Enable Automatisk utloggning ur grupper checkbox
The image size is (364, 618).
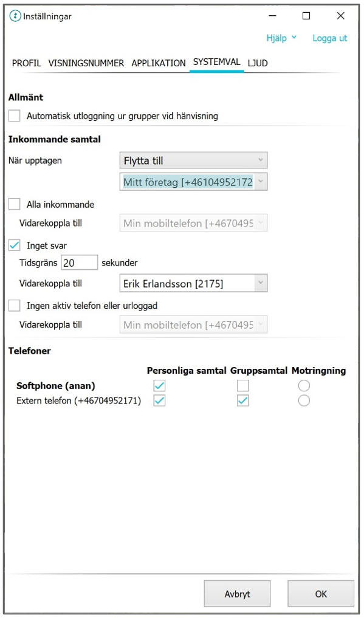pos(15,116)
